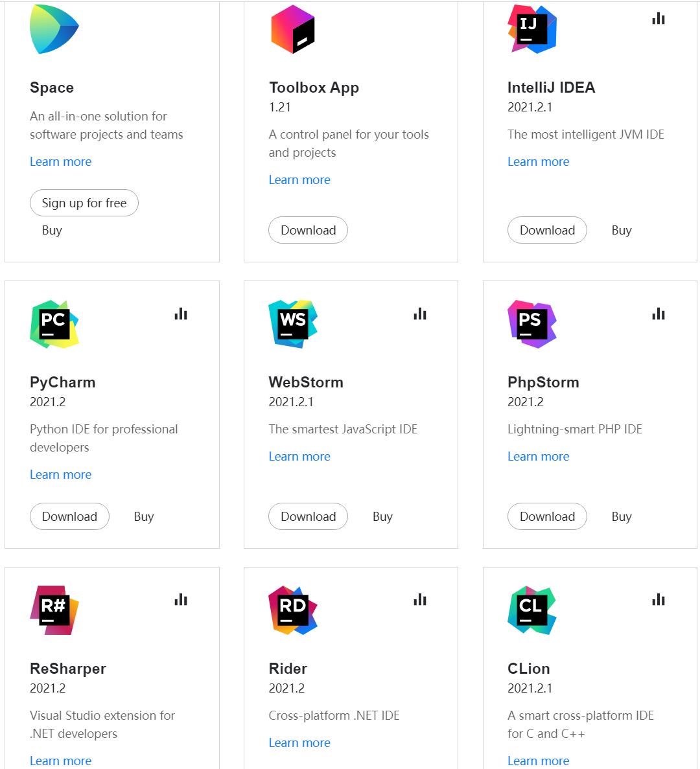Image resolution: width=700 pixels, height=769 pixels.
Task: Click the Rider title
Action: point(288,669)
